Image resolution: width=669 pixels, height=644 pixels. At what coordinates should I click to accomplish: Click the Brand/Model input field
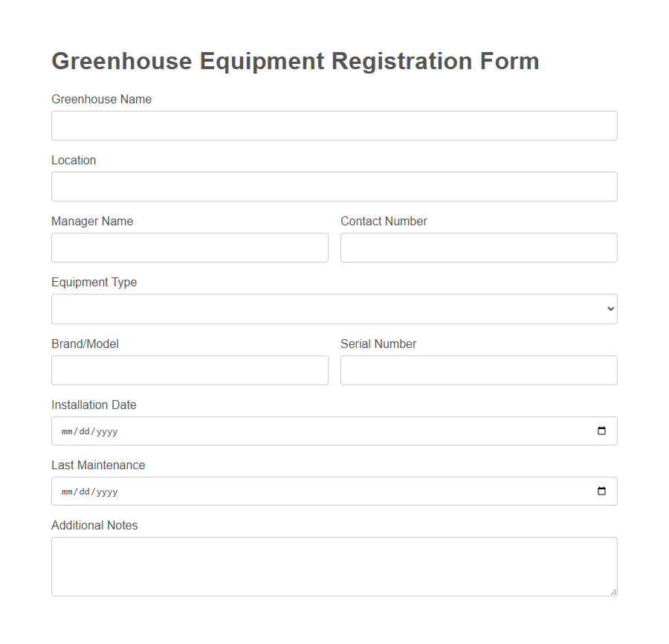[190, 370]
